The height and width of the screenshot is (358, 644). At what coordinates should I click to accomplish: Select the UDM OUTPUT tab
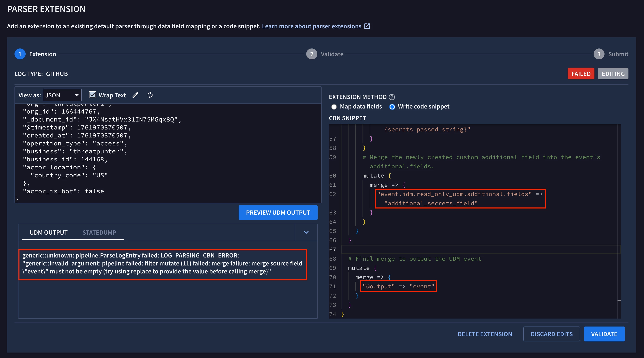pyautogui.click(x=49, y=232)
